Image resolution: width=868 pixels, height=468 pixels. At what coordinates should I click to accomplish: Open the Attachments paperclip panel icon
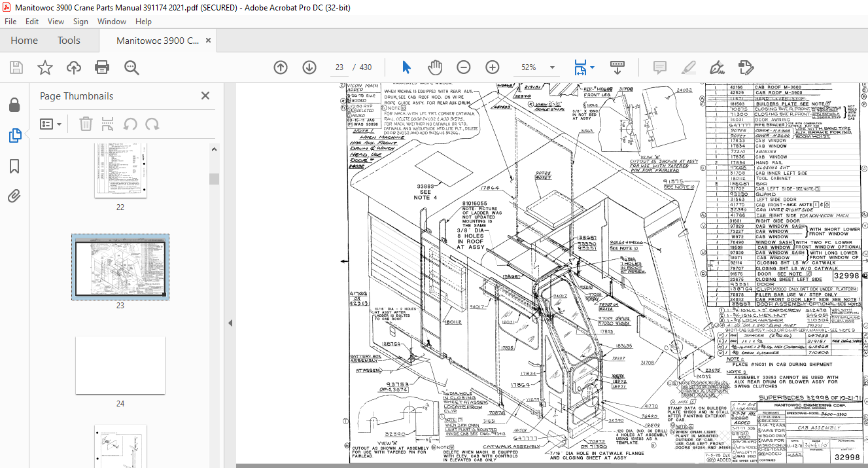tap(14, 195)
